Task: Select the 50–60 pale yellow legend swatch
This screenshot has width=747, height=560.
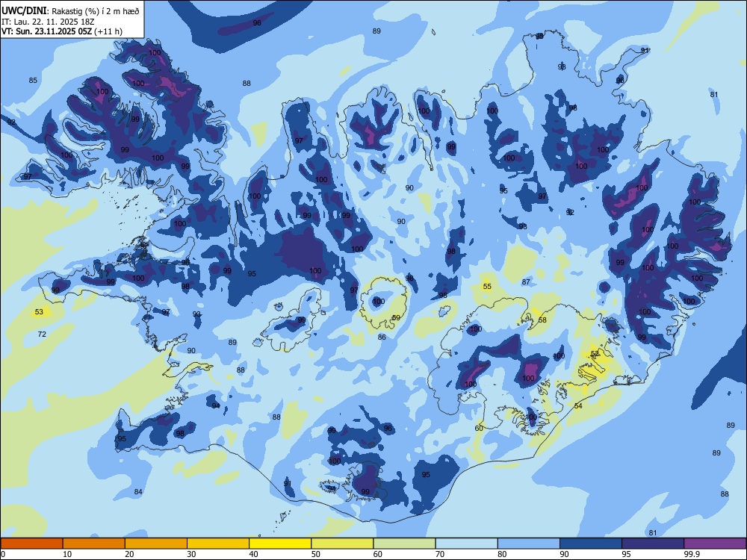Action: [343, 544]
